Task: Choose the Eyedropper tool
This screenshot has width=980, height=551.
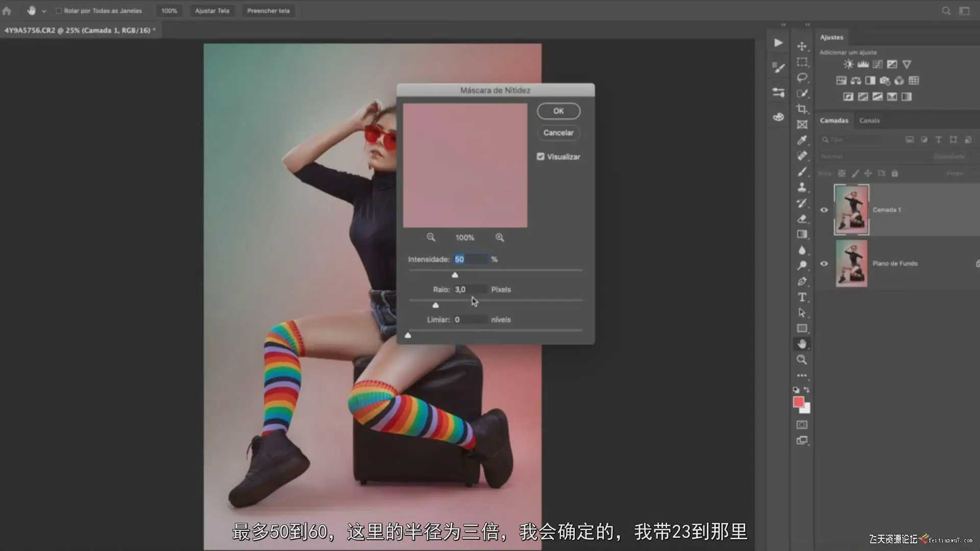Action: tap(802, 140)
